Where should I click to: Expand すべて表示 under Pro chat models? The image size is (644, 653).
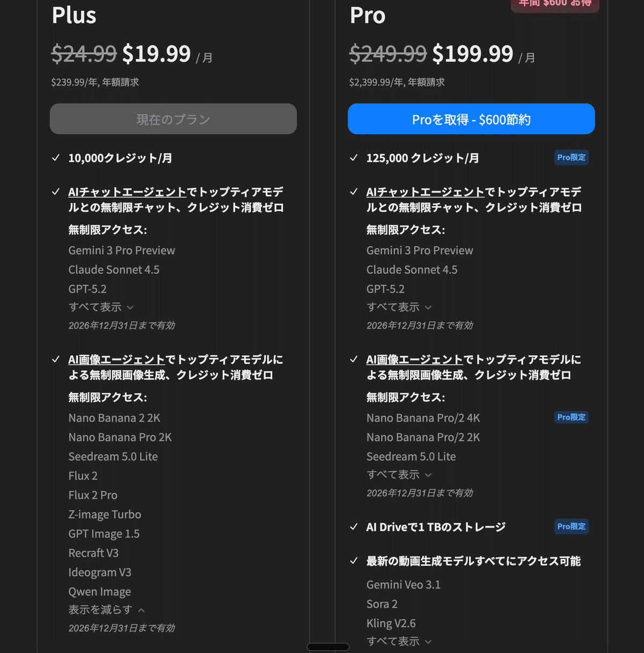tap(399, 307)
